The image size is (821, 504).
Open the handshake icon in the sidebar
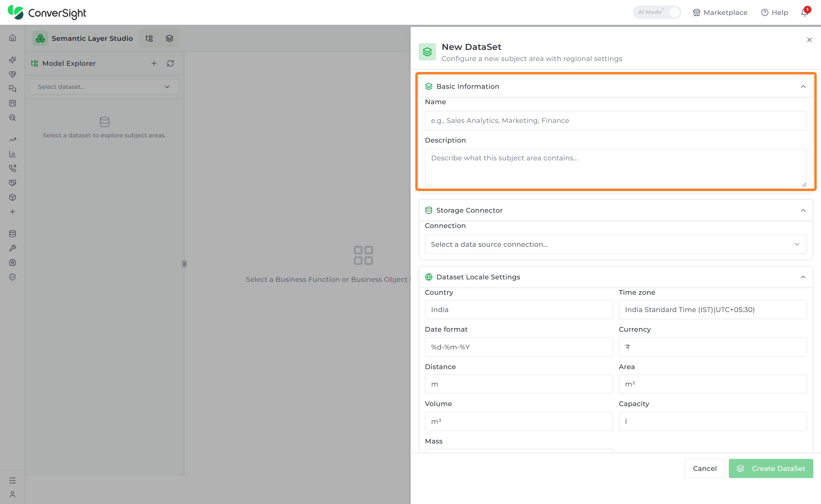tap(12, 183)
